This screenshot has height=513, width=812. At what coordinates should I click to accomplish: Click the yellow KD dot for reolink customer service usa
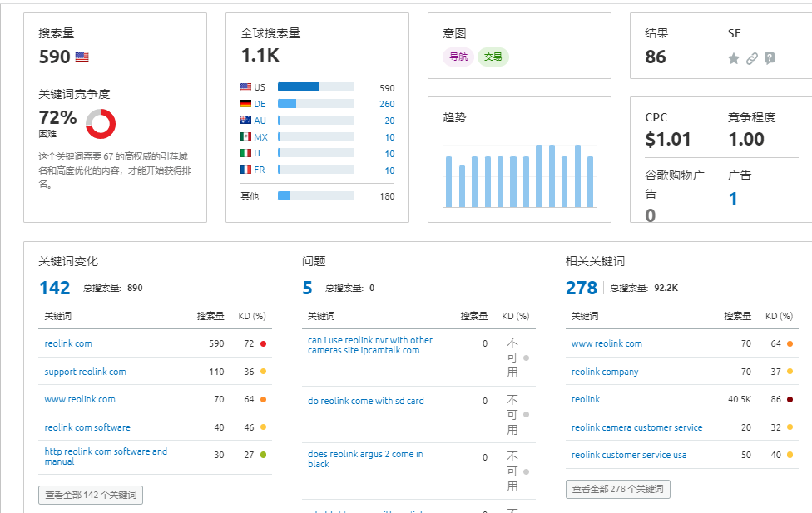[790, 455]
